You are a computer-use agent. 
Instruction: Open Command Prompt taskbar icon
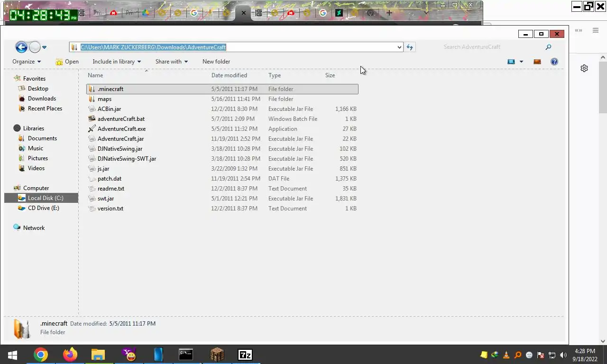(186, 355)
